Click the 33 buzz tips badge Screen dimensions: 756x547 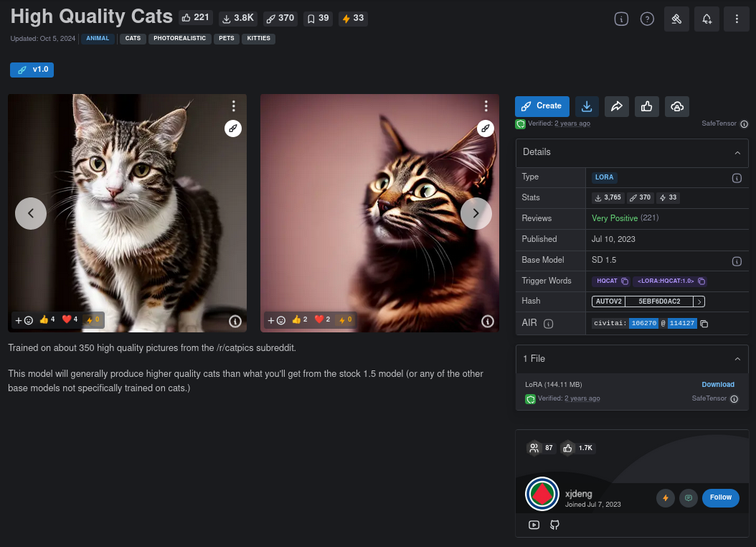point(353,19)
